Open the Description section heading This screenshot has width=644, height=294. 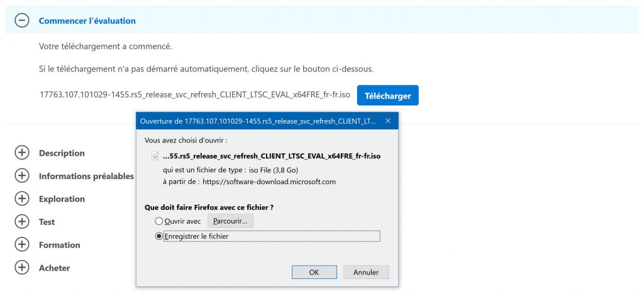pos(62,153)
